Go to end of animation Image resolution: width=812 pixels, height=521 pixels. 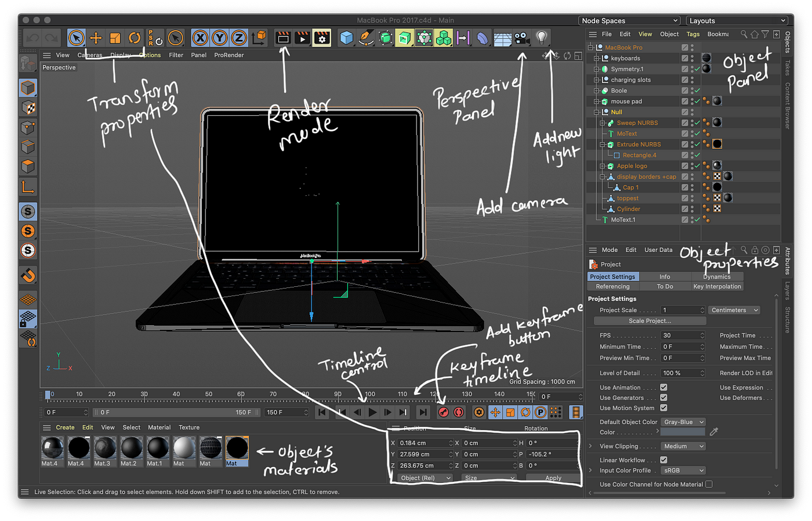[x=423, y=413]
